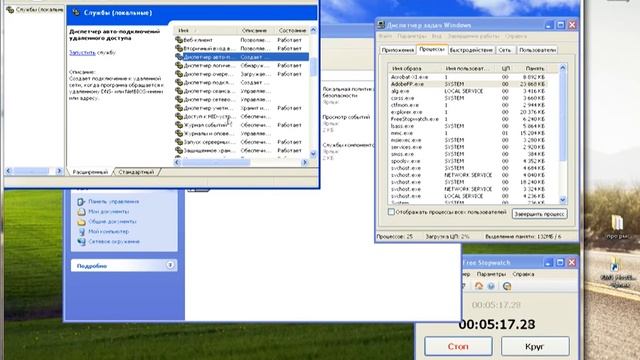Click icon of Доступ к HID-устройствам row
Screen dimensions: 640x360
coord(178,116)
